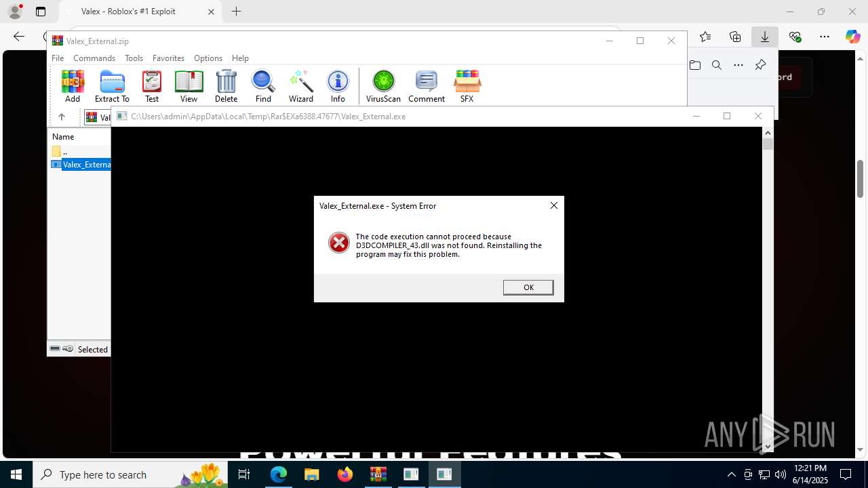Open the browser settings and more menu
Image resolution: width=868 pixels, height=488 pixels.
click(825, 37)
